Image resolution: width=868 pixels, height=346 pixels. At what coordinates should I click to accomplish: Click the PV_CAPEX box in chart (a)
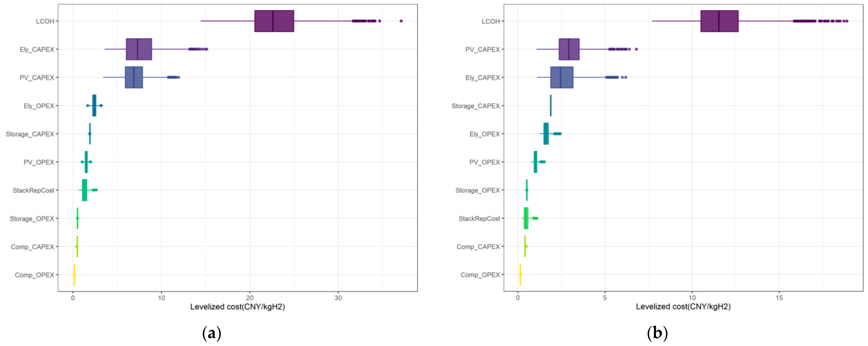(x=134, y=78)
